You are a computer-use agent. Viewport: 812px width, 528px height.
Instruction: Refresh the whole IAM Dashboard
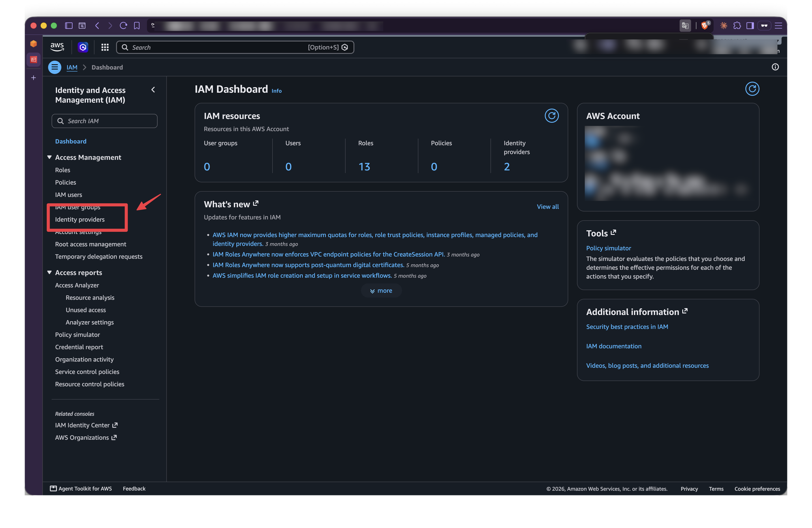click(752, 89)
